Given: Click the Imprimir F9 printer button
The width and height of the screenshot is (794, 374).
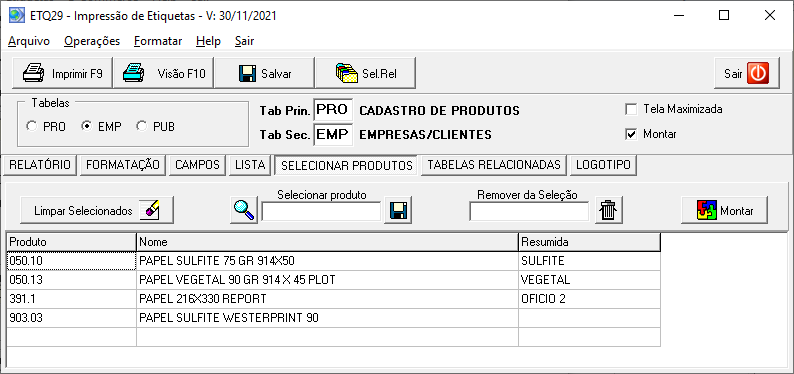Looking at the screenshot, I should [62, 73].
